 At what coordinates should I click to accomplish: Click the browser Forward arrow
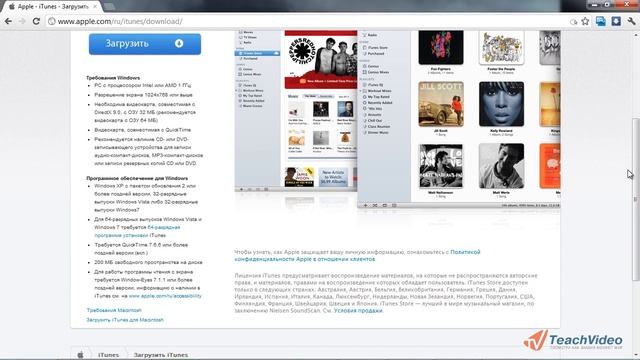[22, 21]
